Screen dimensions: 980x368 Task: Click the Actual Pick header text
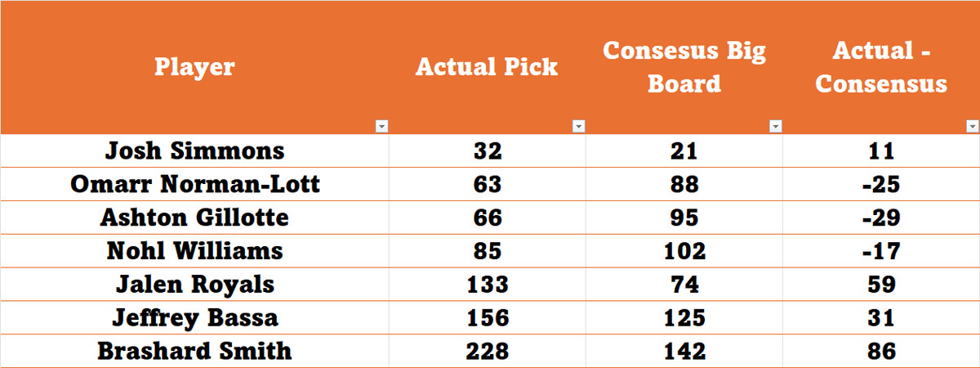(x=487, y=67)
